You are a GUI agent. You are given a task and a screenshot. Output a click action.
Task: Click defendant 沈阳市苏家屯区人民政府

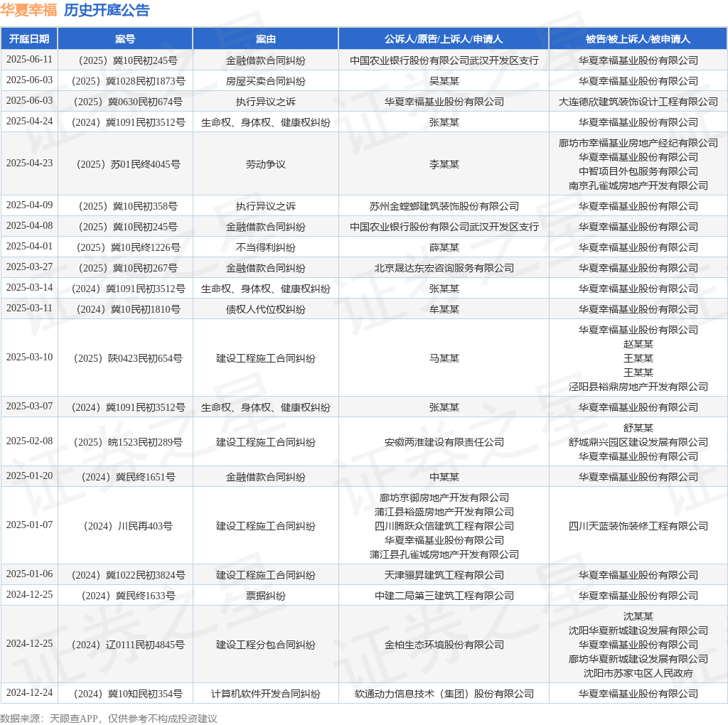tap(638, 674)
